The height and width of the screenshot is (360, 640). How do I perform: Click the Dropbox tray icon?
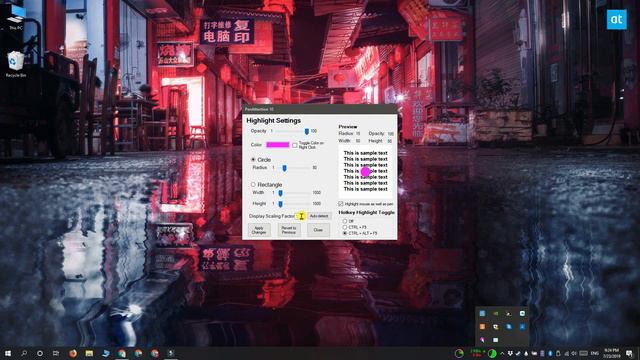(510, 353)
